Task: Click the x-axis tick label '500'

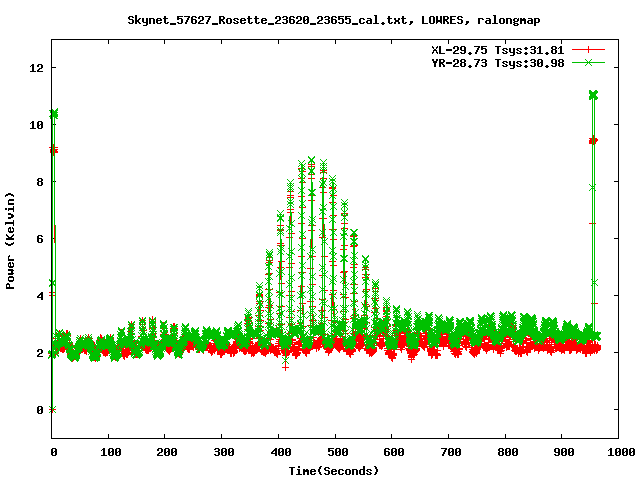Action: click(337, 452)
